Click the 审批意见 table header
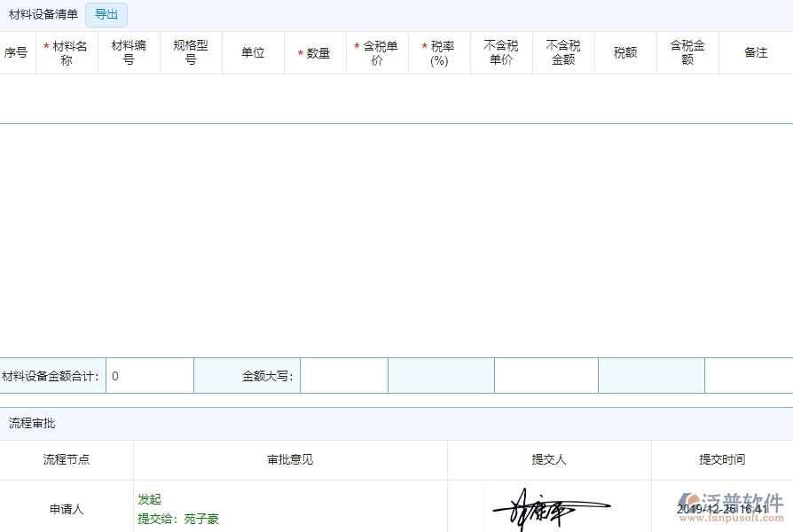The height and width of the screenshot is (532, 793). click(x=290, y=460)
